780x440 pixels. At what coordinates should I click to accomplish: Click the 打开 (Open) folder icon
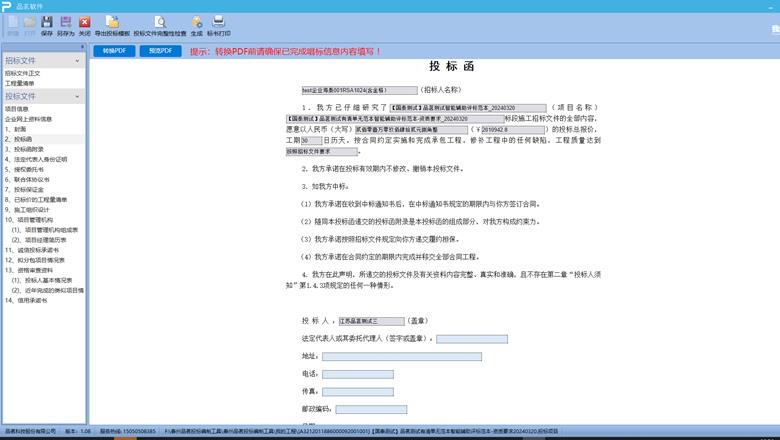30,24
